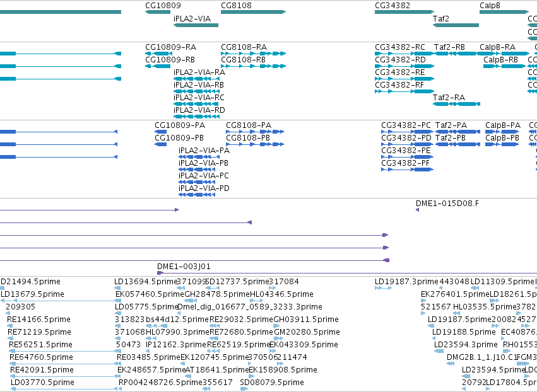Click the Taf2 gene bar

point(456,25)
